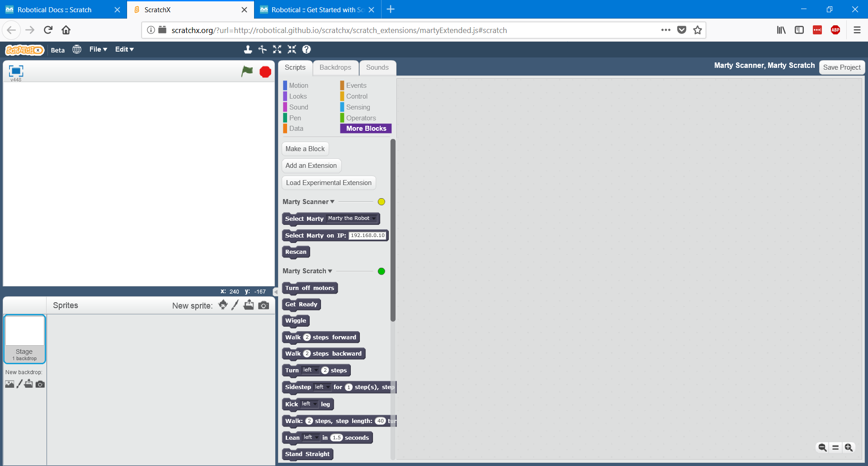The height and width of the screenshot is (466, 868).
Task: Paint a new backdrop
Action: click(19, 384)
